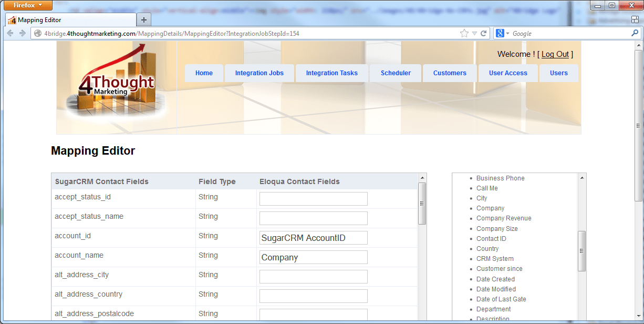The width and height of the screenshot is (644, 324).
Task: Click the account_id field name cell
Action: pos(123,238)
